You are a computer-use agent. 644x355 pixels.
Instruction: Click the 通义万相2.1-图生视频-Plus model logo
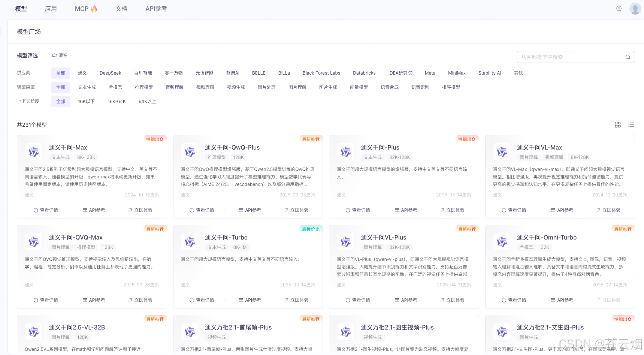[x=346, y=332]
